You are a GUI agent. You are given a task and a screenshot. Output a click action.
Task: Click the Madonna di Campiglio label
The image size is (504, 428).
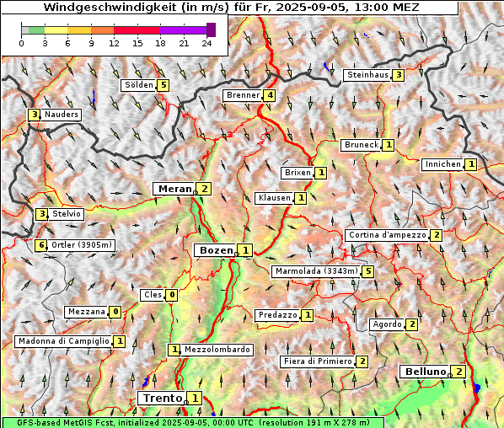point(63,341)
